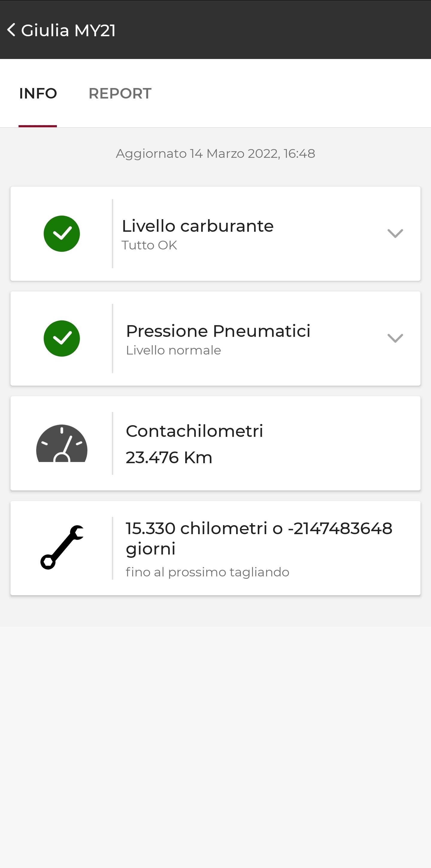Image resolution: width=431 pixels, height=868 pixels.
Task: Tap the Livello carburante label
Action: pos(198,226)
